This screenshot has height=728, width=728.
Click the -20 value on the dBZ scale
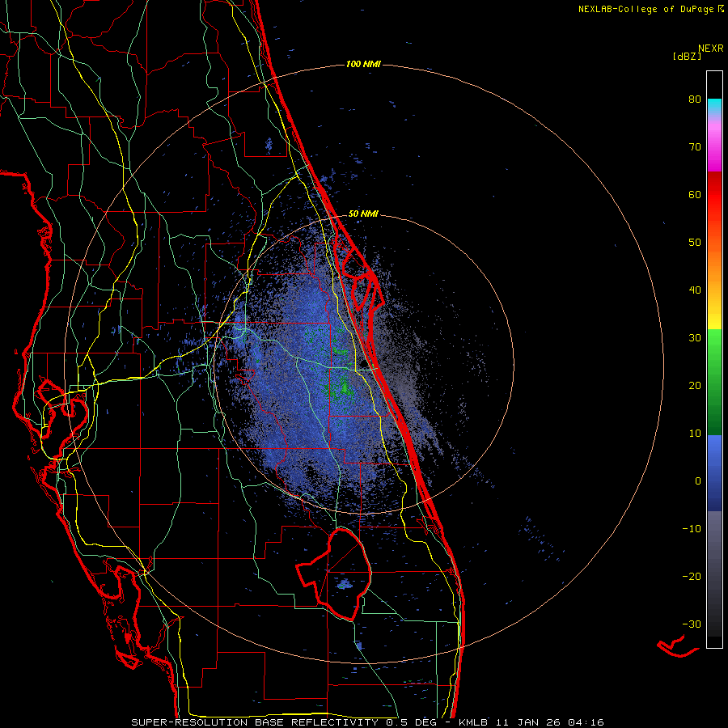692,577
